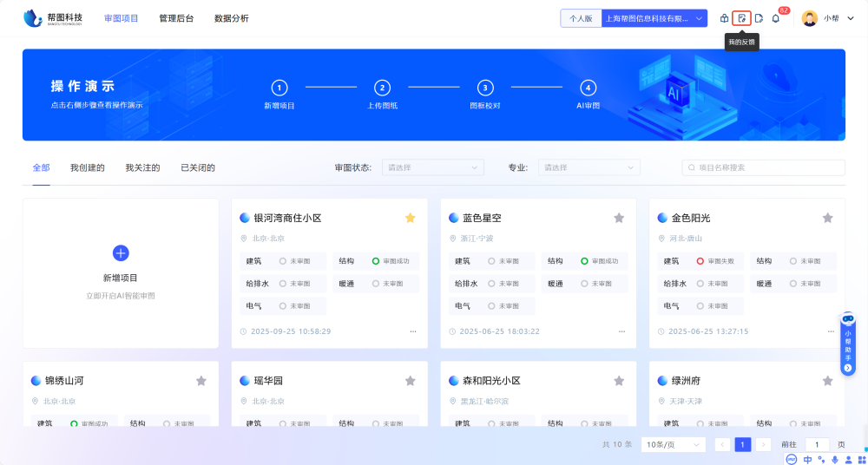Expand the 审图状态 dropdown
Viewport: 868px width, 465px height.
click(x=433, y=167)
